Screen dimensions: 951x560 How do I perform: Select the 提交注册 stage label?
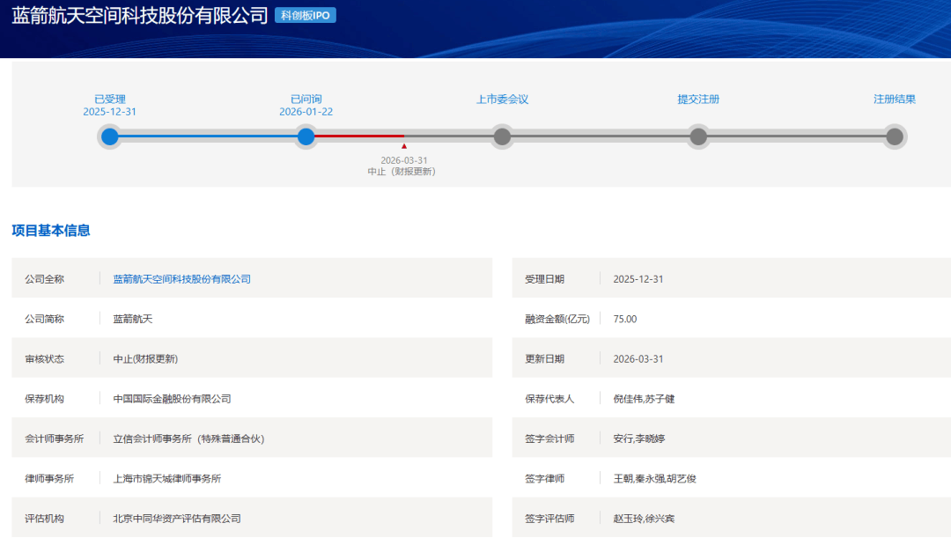pyautogui.click(x=698, y=99)
